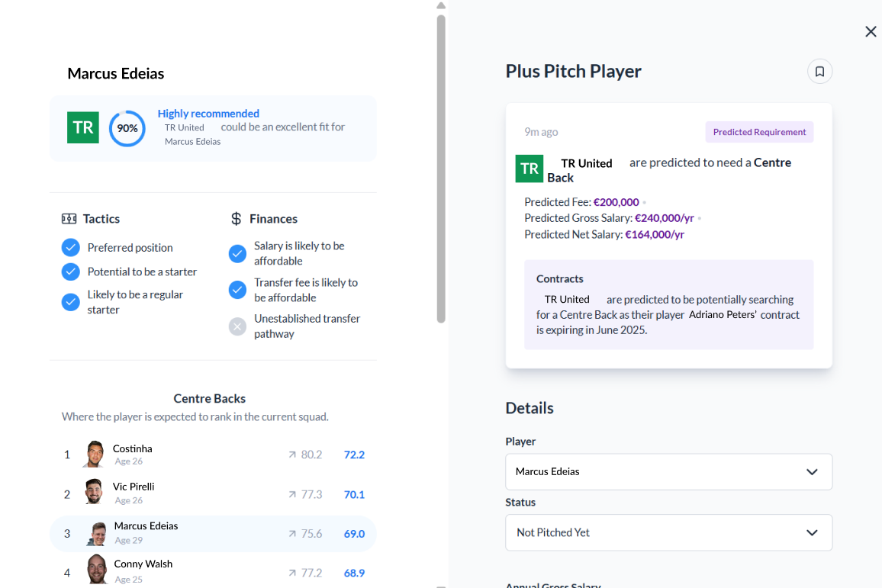Click the green TR United logo badge
Viewport: 882px width, 588px height.
coord(83,127)
